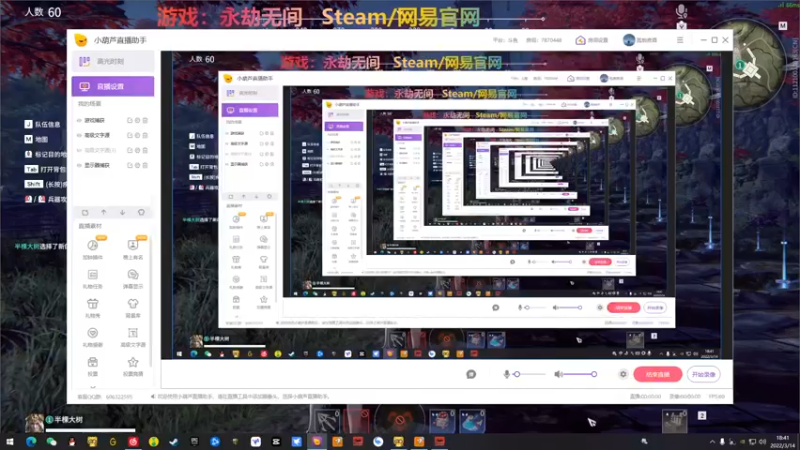Add the 榜上有名 material widget
Viewport: 800px width, 450px height.
tap(133, 249)
